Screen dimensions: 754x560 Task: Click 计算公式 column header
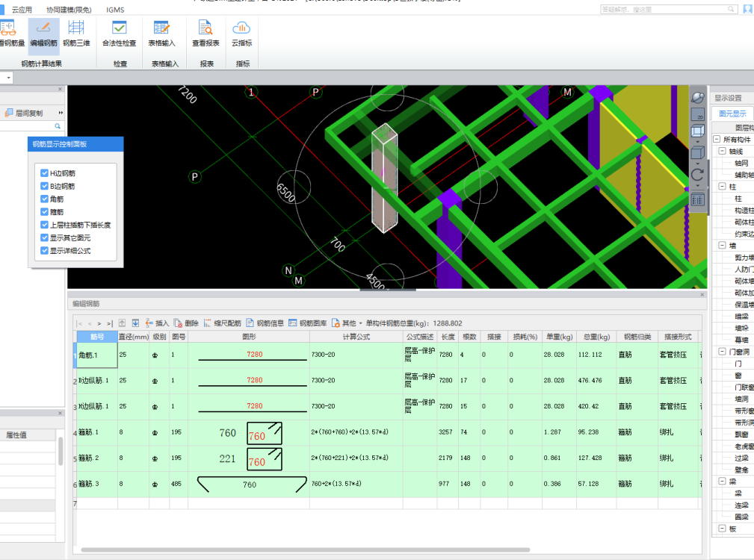click(x=356, y=337)
